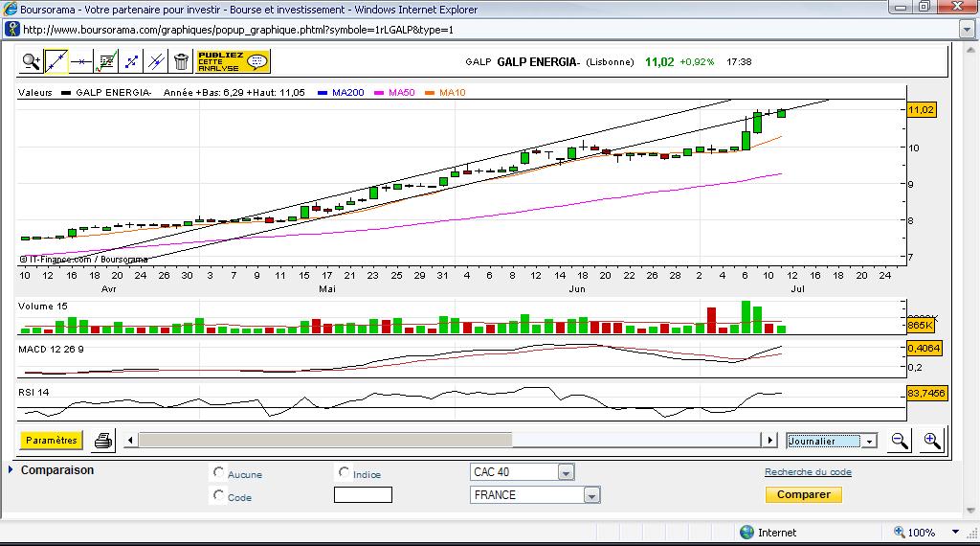This screenshot has height=546, width=980.
Task: Click the horizontal chart scrollbar thumb
Action: [x=325, y=441]
